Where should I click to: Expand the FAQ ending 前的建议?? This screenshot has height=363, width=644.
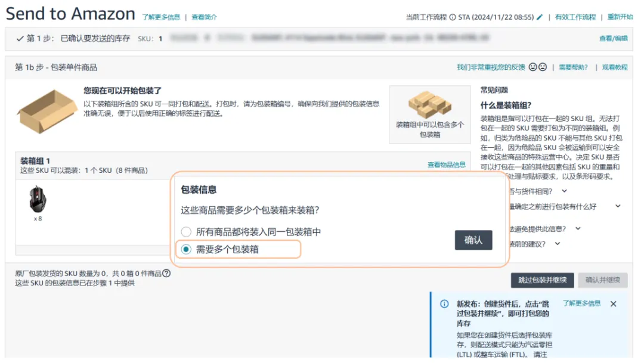[x=558, y=244]
